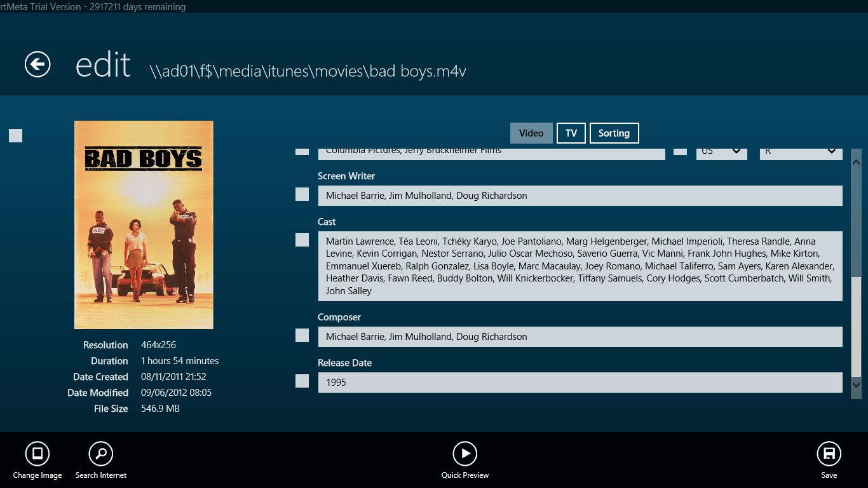868x488 pixels.
Task: Click the Search Internet magnifier icon
Action: coord(100,454)
